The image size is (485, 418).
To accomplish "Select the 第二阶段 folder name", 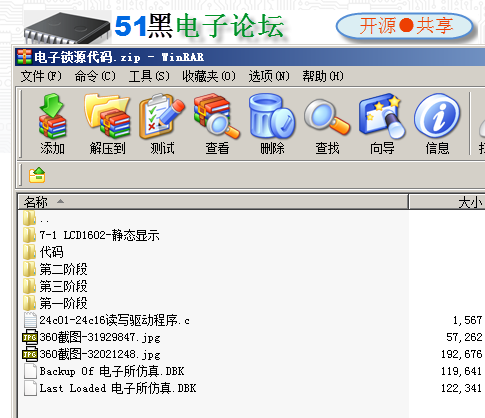I will click(63, 269).
